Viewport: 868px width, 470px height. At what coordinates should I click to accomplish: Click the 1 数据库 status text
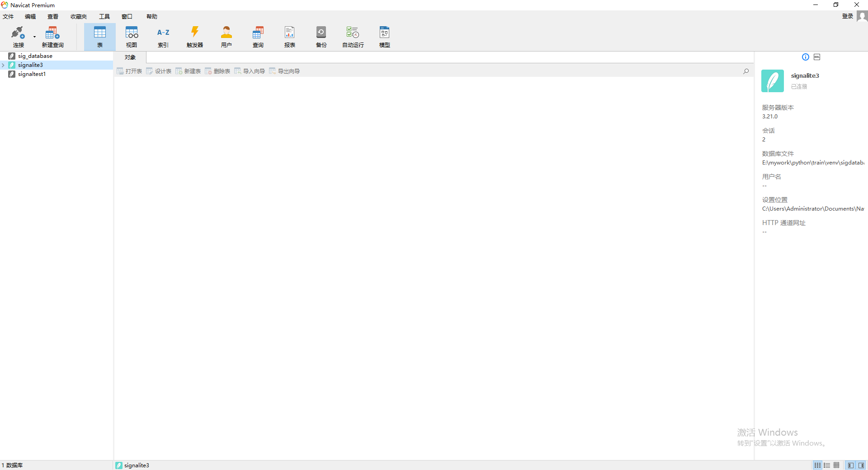click(12, 465)
